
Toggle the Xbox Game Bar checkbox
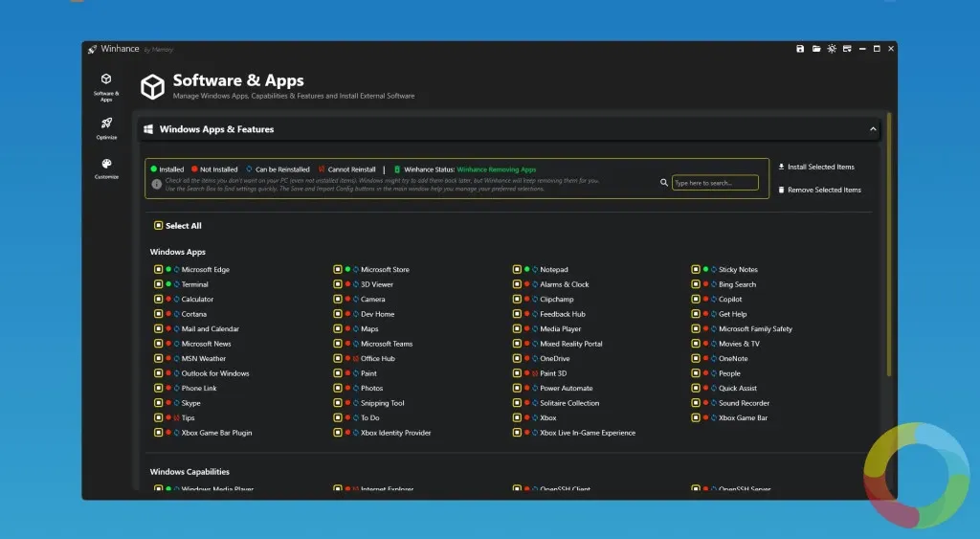pyautogui.click(x=696, y=417)
